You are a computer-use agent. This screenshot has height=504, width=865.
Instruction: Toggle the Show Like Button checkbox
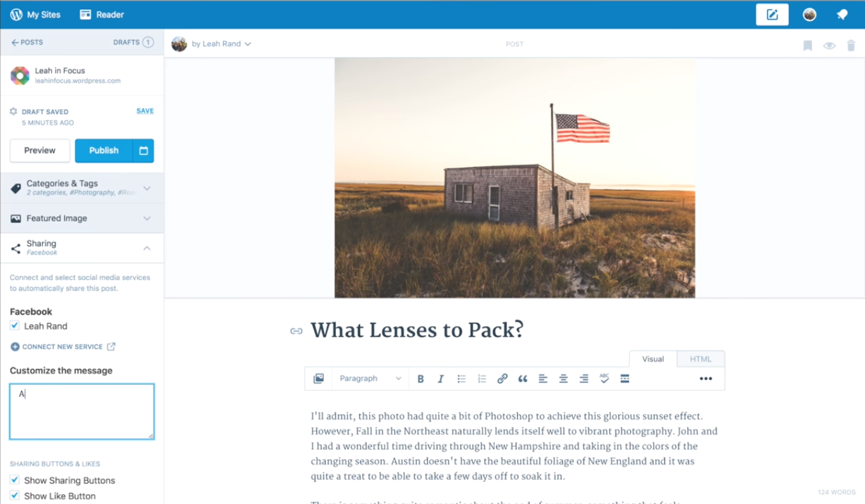pos(15,496)
